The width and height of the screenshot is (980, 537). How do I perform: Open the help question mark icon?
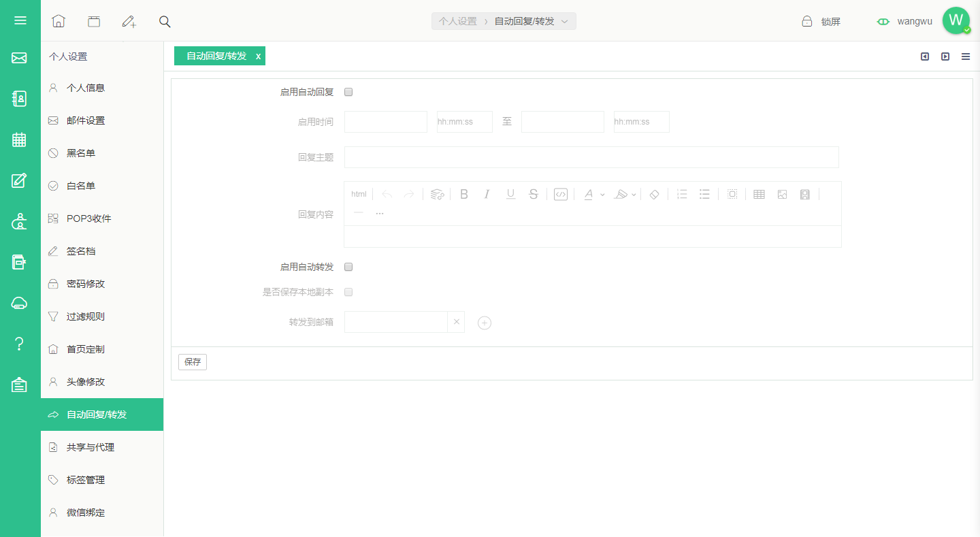[19, 344]
